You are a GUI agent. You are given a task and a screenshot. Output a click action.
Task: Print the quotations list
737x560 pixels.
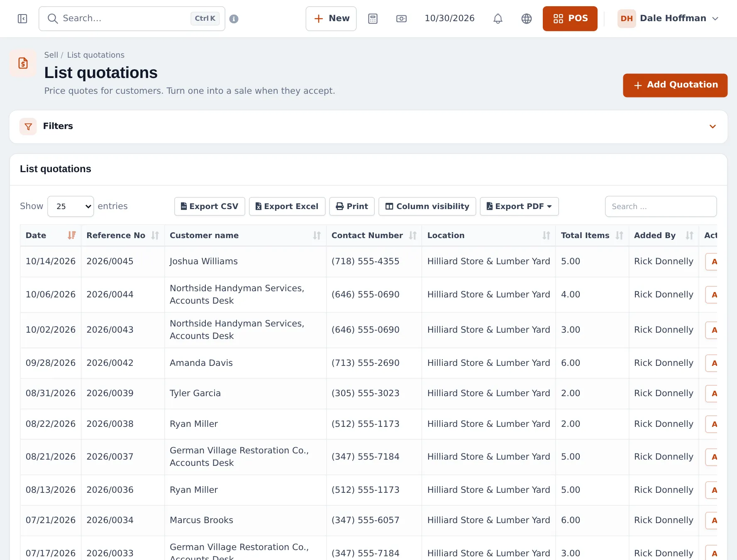(352, 206)
